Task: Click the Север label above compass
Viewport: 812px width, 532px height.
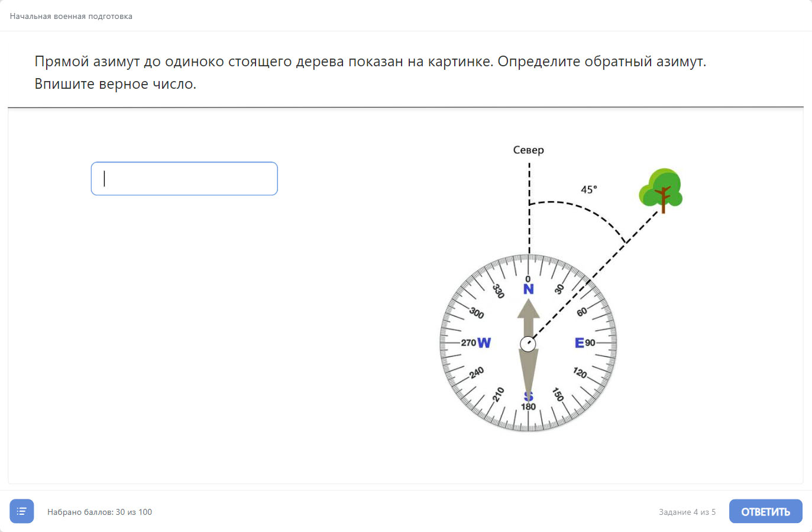Action: (528, 150)
